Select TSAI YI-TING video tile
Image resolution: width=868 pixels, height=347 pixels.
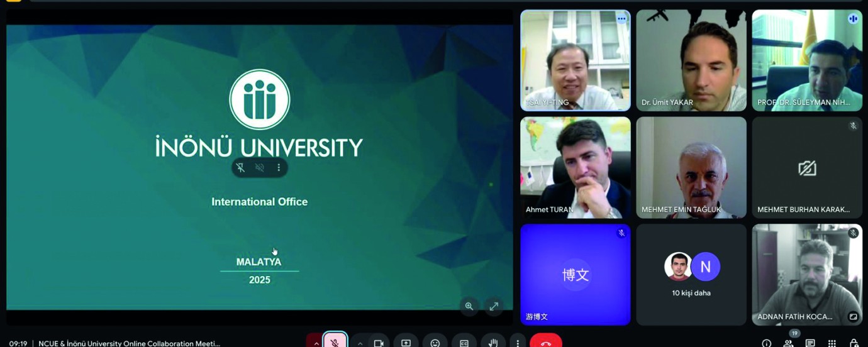[576, 60]
